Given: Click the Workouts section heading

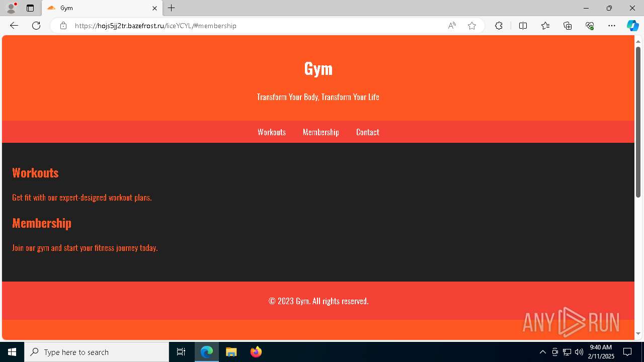Looking at the screenshot, I should point(35,172).
